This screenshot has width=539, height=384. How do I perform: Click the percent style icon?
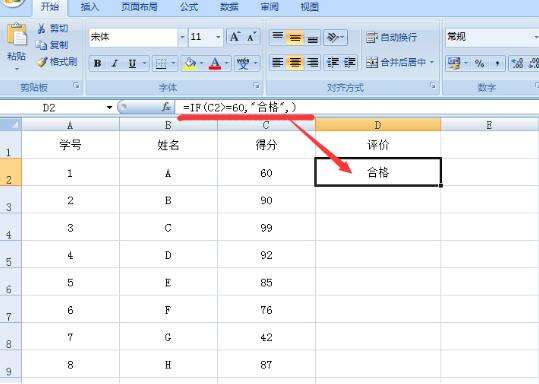(479, 63)
